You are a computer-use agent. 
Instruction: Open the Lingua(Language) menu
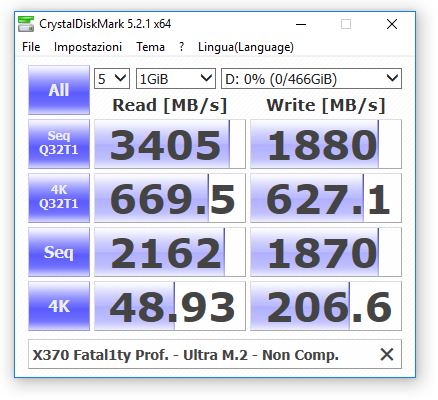coord(246,47)
